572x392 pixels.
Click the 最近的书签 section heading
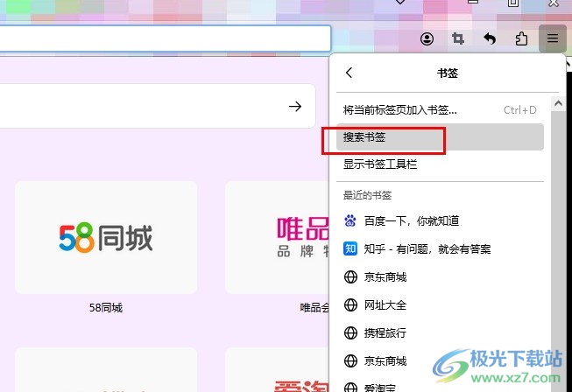[367, 195]
